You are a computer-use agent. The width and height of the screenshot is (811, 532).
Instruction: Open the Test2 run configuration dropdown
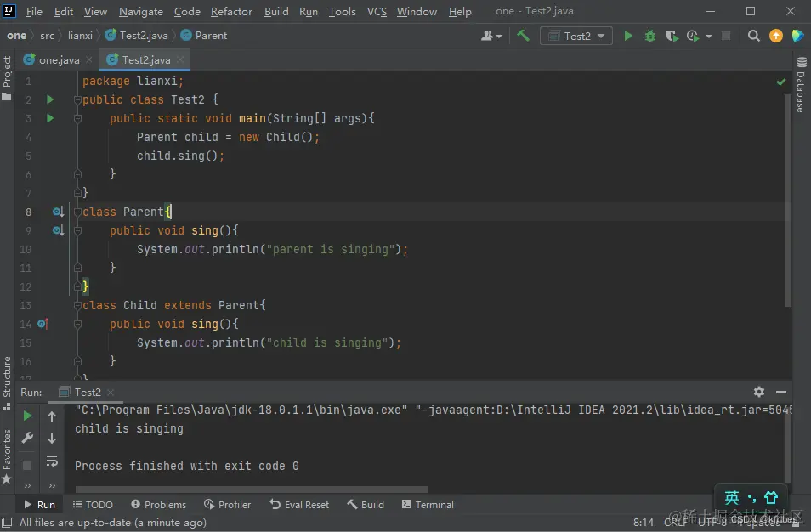point(576,36)
